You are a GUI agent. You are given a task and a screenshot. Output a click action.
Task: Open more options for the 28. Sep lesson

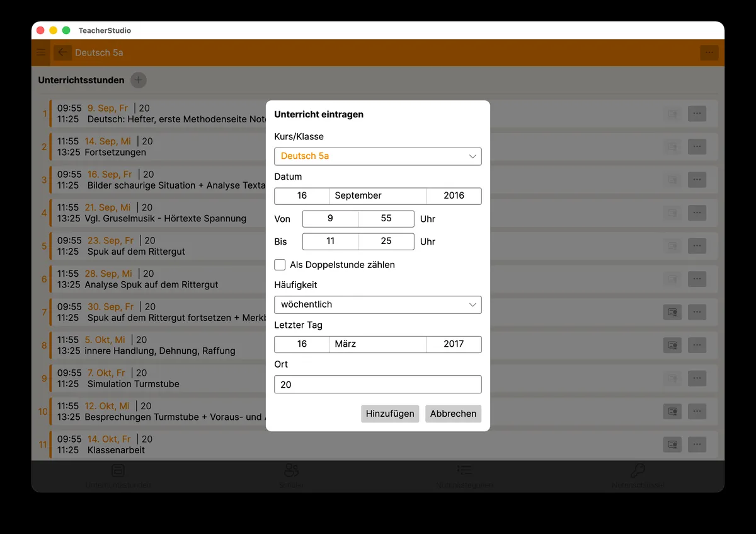click(697, 279)
